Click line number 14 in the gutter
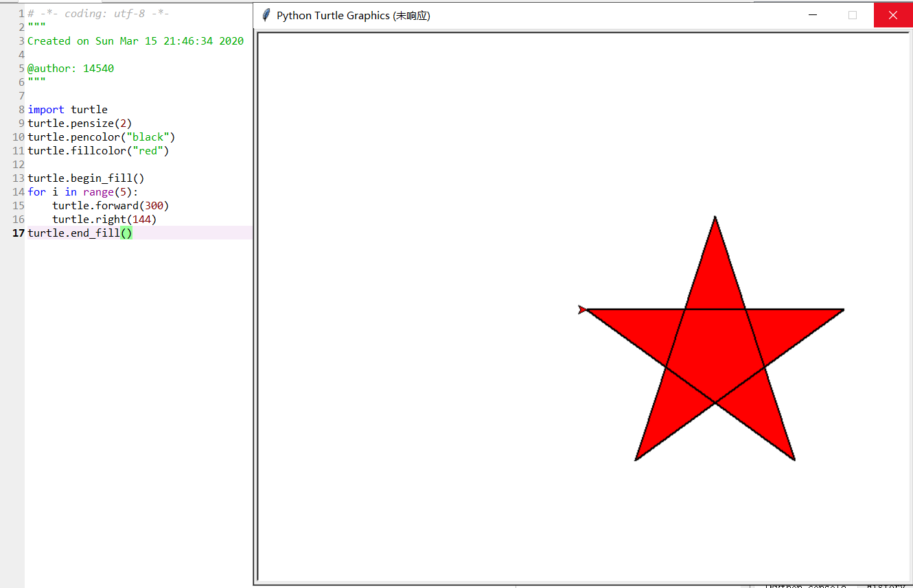This screenshot has width=913, height=588. tap(19, 191)
